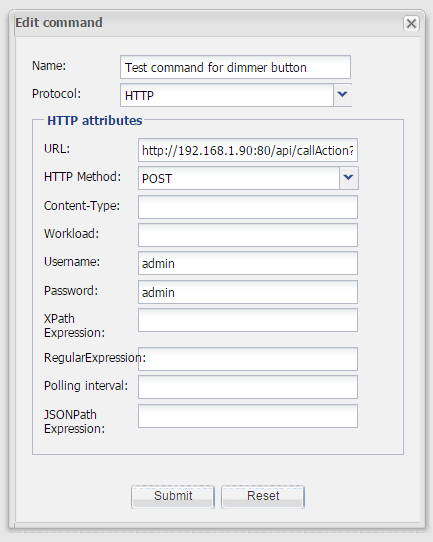Screen dimensions: 433x542
Task: Focus the Polling interval field
Action: tap(248, 387)
